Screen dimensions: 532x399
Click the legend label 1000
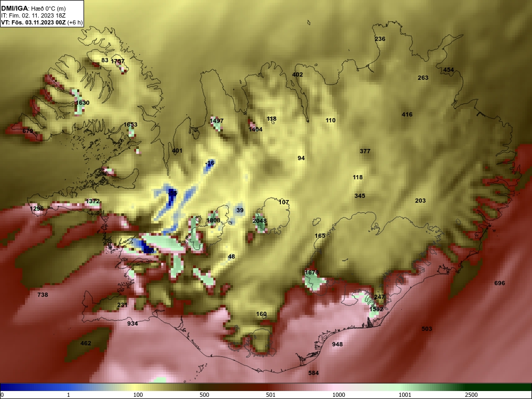[338, 395]
